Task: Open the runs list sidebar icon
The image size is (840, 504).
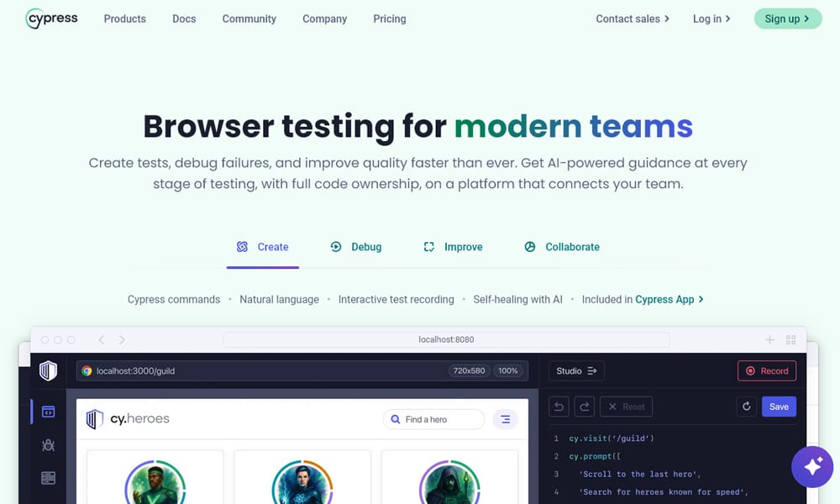Action: coord(48,478)
